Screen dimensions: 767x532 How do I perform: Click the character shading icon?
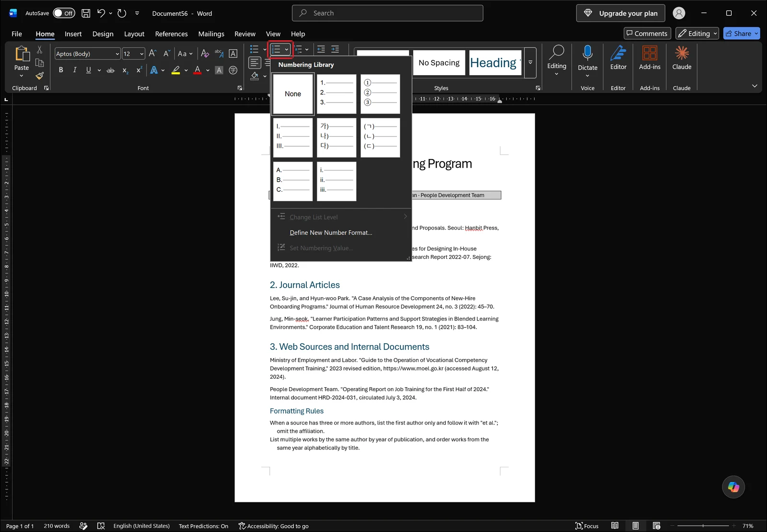(219, 70)
